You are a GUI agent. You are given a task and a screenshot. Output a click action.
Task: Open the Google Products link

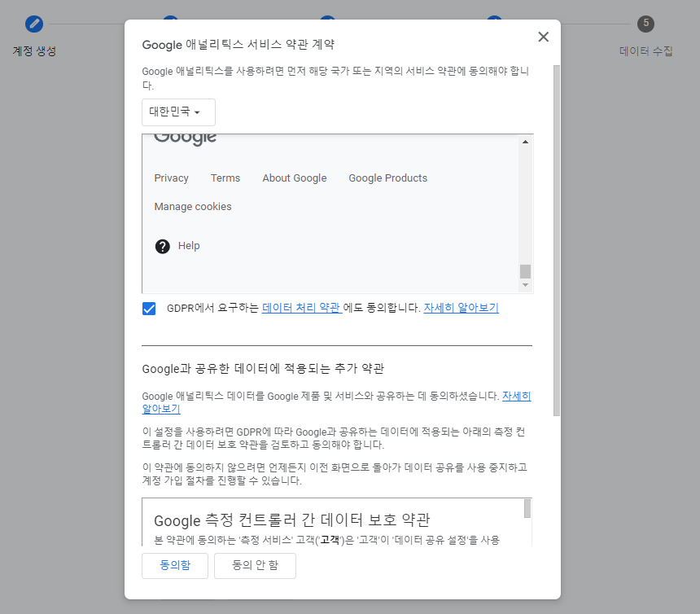388,178
